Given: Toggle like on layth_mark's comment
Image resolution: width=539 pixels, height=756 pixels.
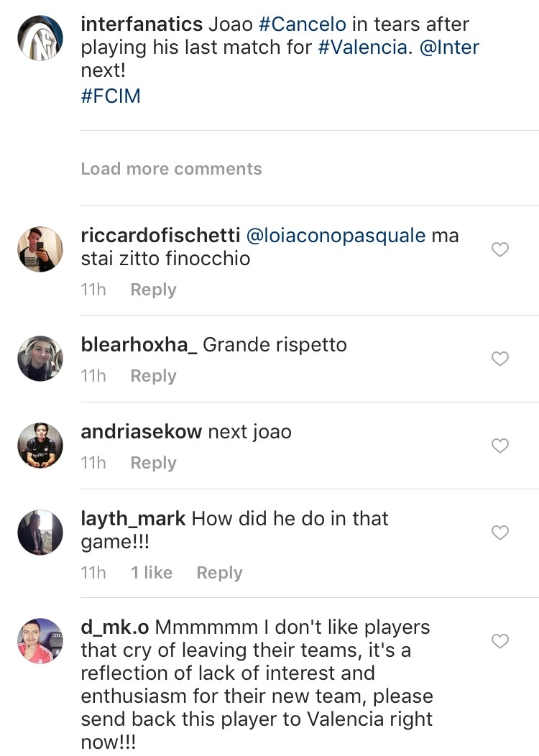Looking at the screenshot, I should [x=499, y=533].
